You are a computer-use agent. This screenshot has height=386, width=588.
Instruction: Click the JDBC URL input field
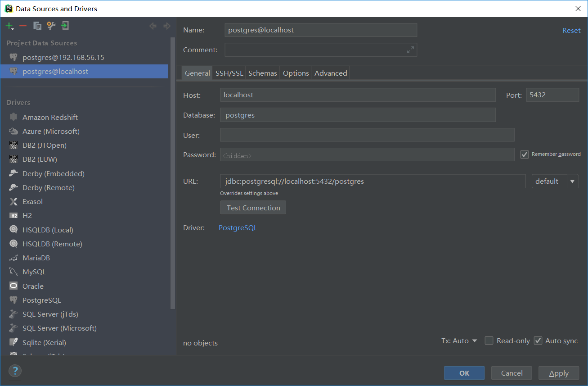pyautogui.click(x=373, y=182)
